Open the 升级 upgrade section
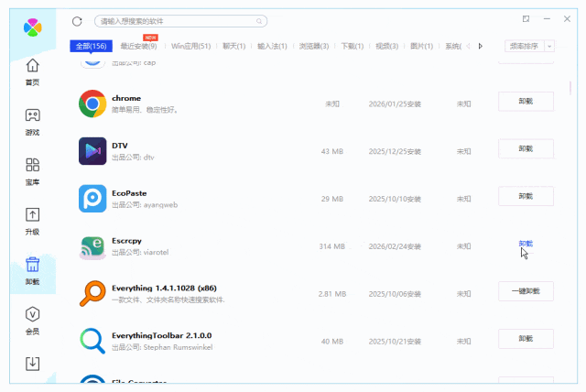The image size is (586, 392). [33, 222]
